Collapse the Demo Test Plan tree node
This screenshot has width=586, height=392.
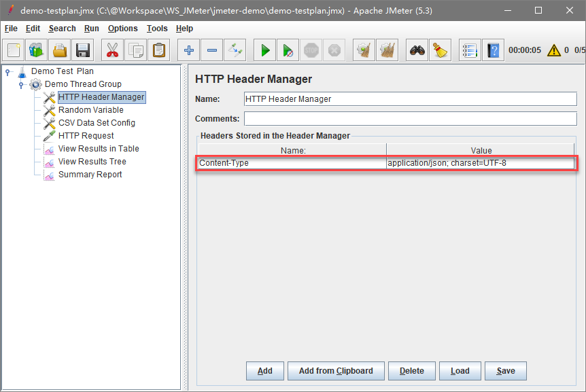point(7,72)
